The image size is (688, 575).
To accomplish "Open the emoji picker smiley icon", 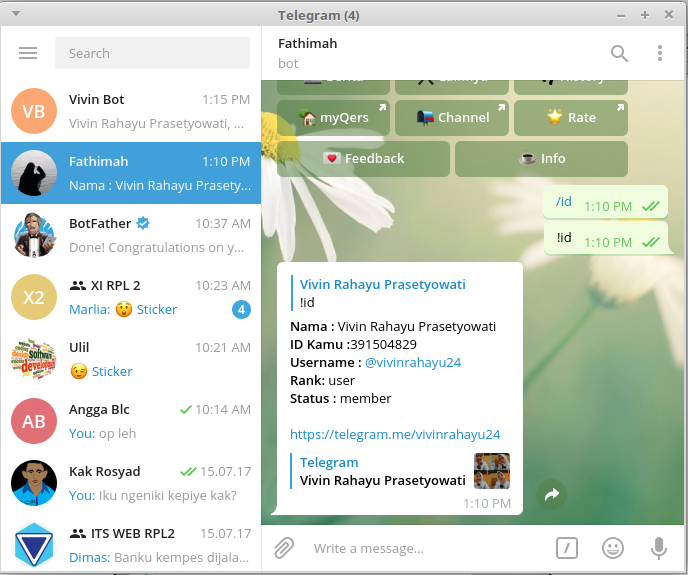I will tap(613, 548).
